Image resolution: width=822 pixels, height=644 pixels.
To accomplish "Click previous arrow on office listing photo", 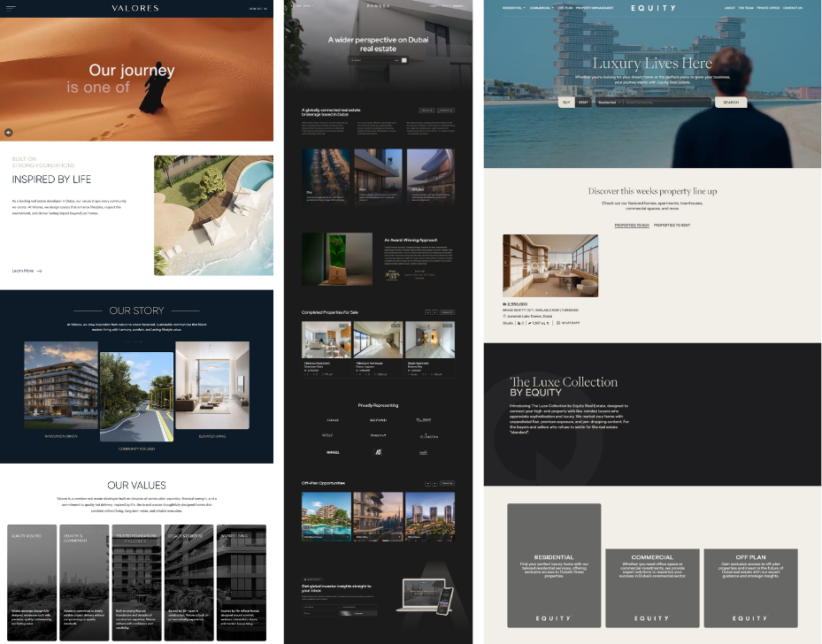I will 506,263.
